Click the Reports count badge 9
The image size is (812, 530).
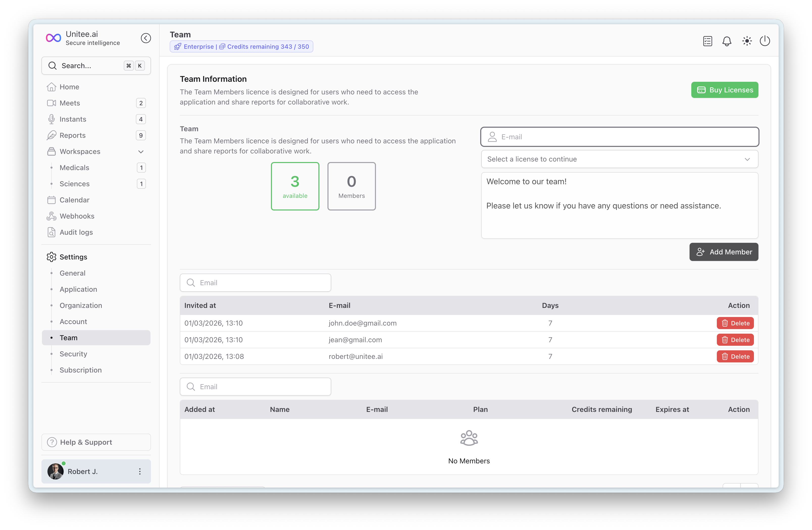tap(141, 135)
